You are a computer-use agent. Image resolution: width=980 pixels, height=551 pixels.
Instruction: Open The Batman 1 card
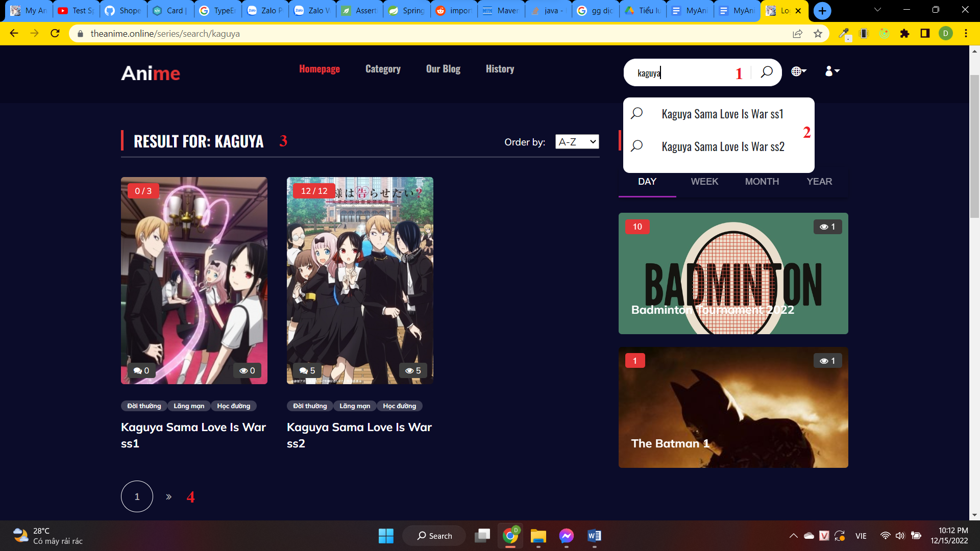click(x=733, y=407)
